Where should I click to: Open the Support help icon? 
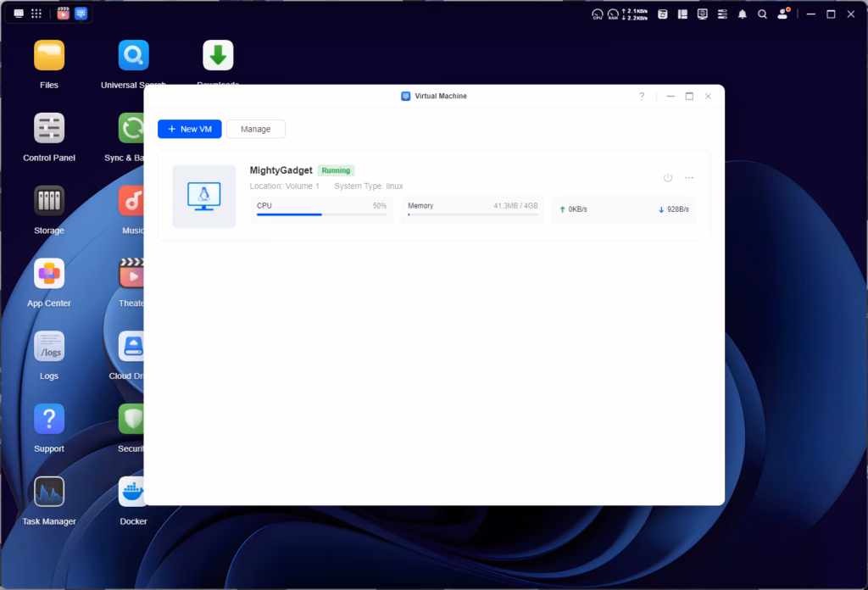point(49,420)
